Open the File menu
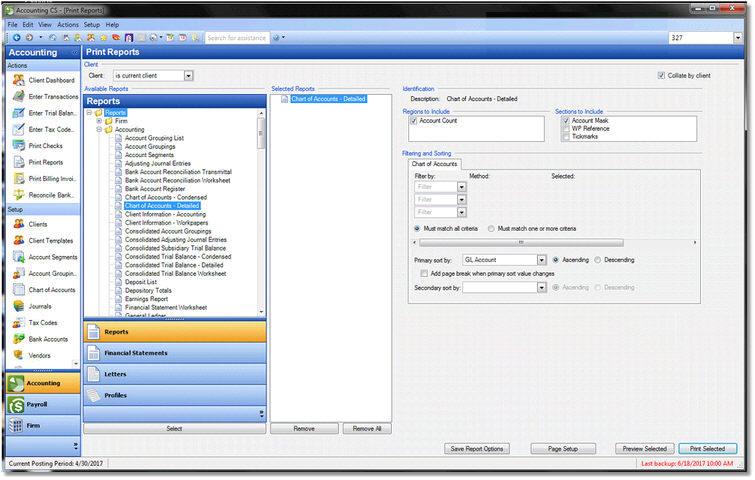This screenshot has width=755, height=480. click(12, 25)
